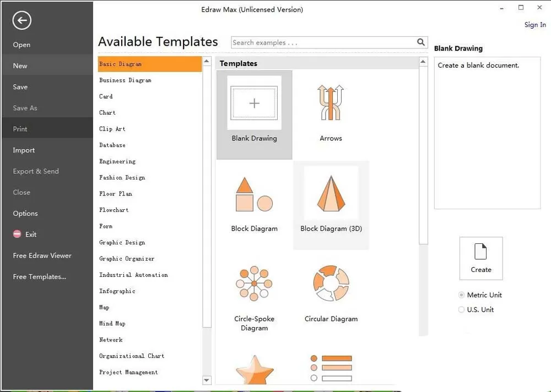Select the Block Diagram (3D) pyramid icon

(x=331, y=193)
